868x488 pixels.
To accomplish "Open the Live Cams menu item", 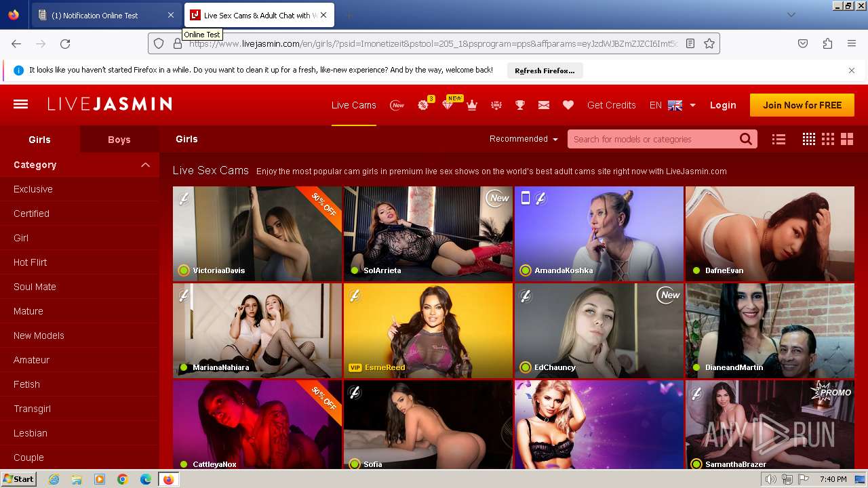I will (x=353, y=105).
